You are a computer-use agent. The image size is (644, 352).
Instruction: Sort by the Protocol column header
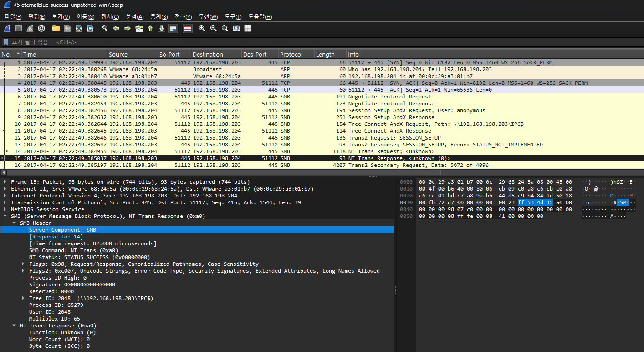coord(291,54)
